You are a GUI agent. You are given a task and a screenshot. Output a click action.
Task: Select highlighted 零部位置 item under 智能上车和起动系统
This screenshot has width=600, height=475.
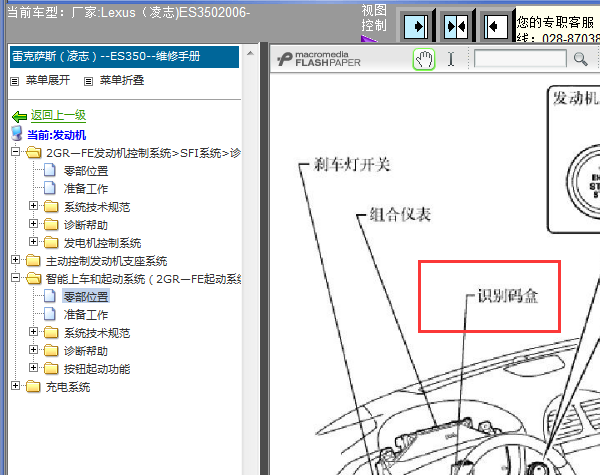(x=86, y=297)
